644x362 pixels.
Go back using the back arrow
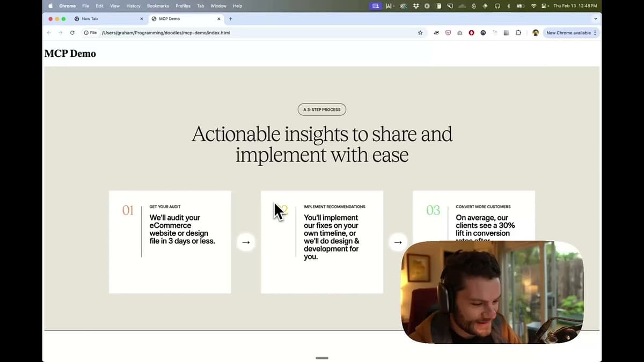tap(49, 33)
